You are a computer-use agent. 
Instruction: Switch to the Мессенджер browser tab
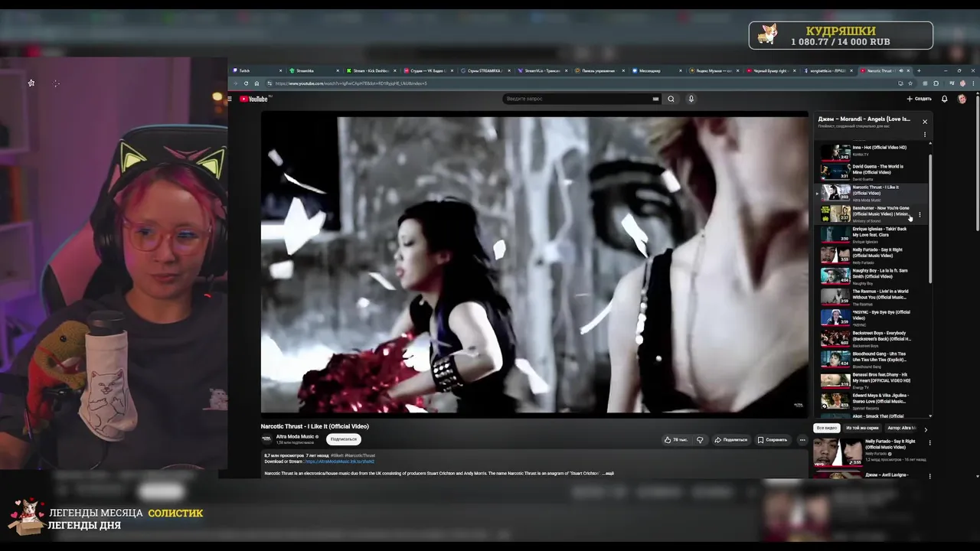point(657,70)
